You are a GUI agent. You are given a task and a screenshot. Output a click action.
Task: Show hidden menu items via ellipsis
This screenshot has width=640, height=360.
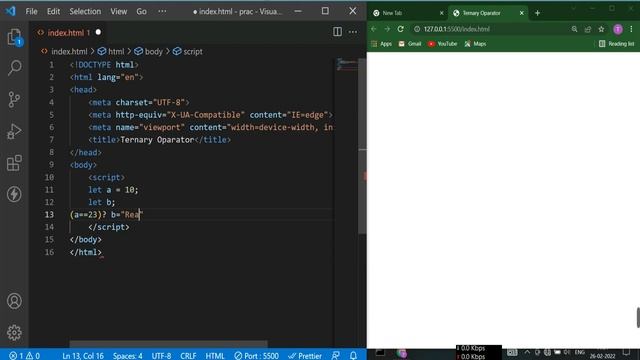(x=162, y=11)
